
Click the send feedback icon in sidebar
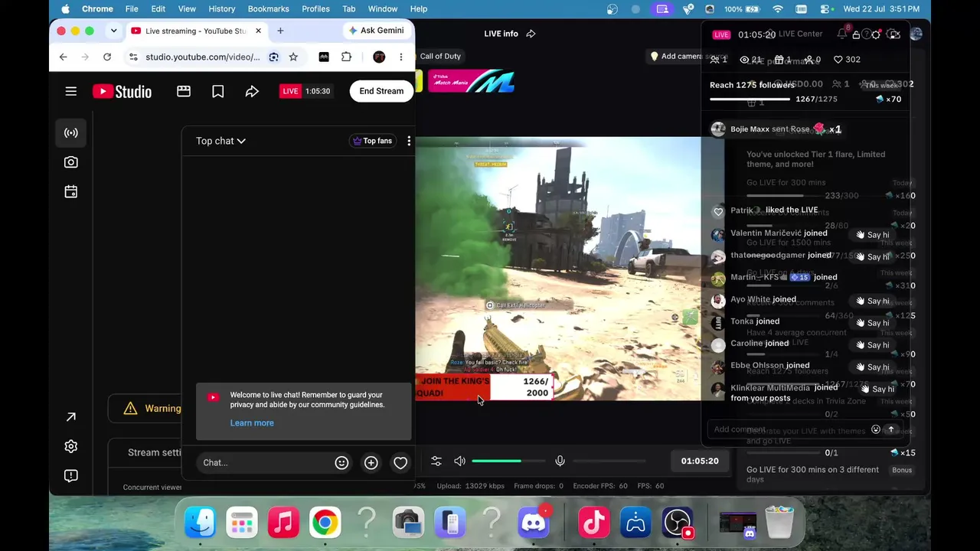click(x=71, y=476)
